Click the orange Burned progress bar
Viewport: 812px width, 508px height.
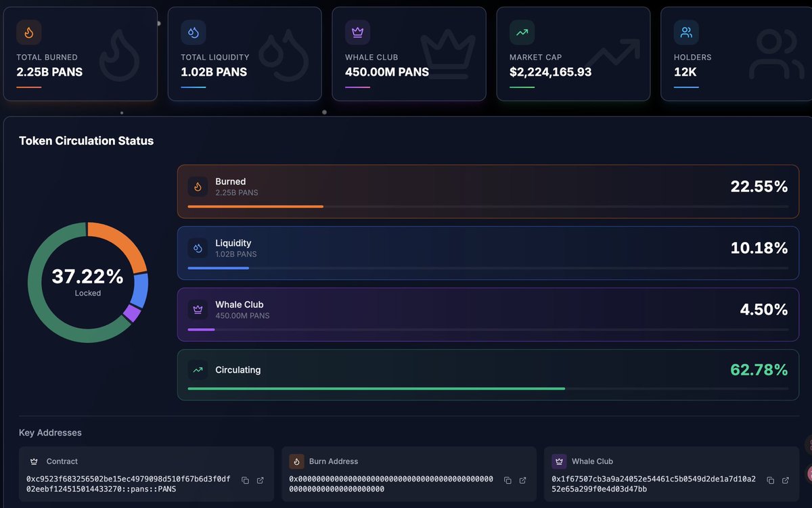[x=255, y=206]
